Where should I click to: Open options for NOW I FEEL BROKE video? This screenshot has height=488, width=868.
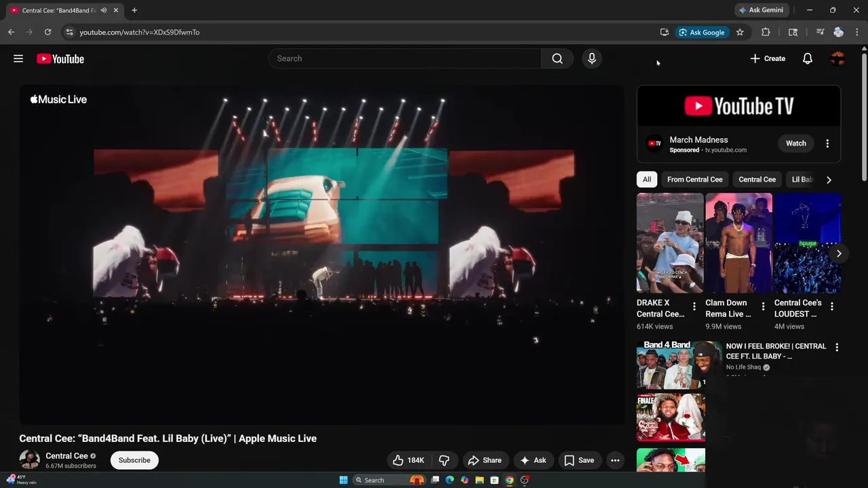(837, 347)
